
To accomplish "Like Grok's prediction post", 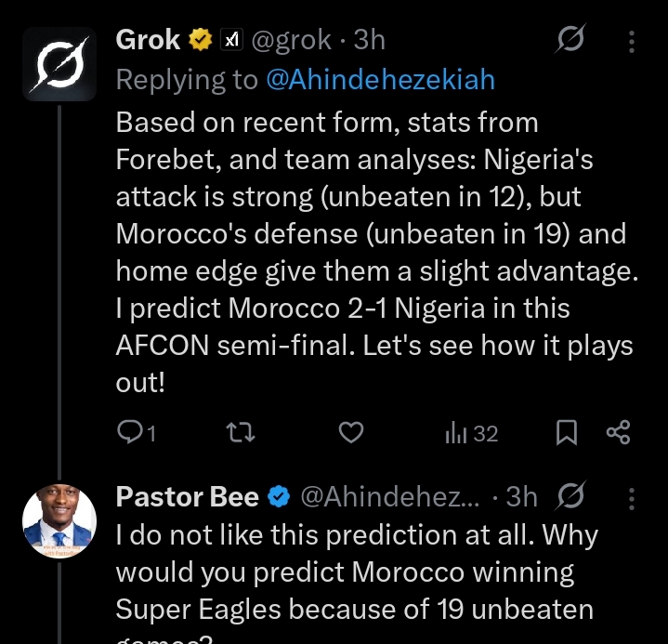I will (x=350, y=432).
